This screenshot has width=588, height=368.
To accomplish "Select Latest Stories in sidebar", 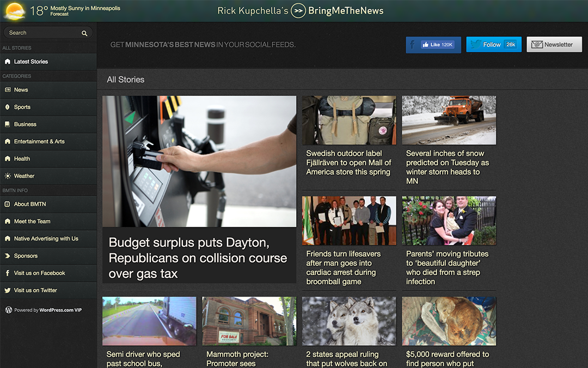I will point(31,62).
